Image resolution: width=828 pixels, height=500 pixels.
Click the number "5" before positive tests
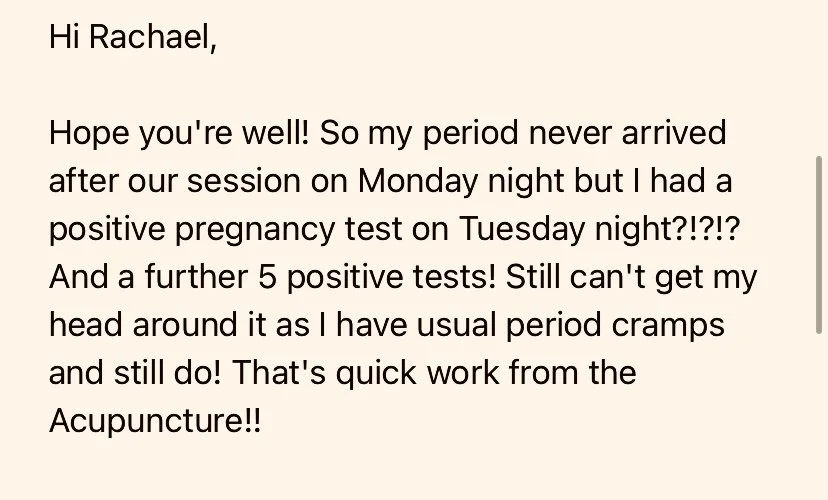click(x=267, y=278)
